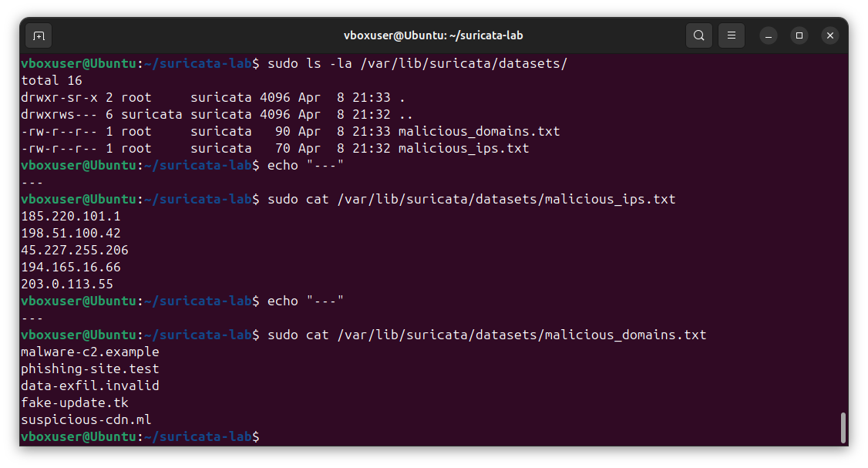This screenshot has height=468, width=868.
Task: Click the three-lines menu icon near window controls
Action: 731,35
